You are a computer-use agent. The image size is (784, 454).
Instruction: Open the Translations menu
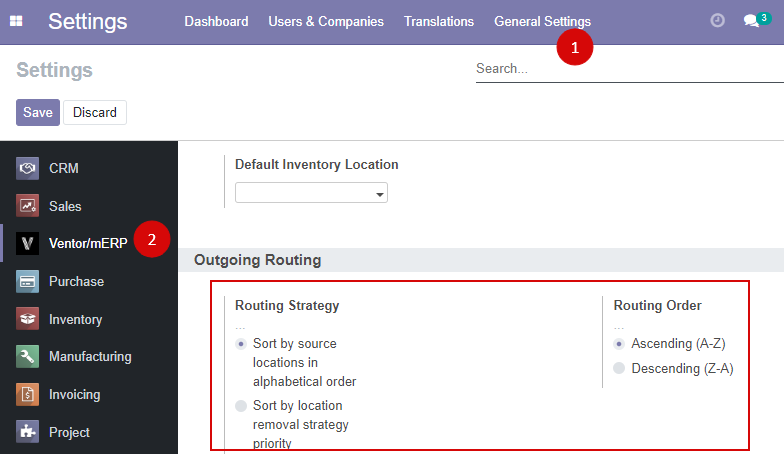click(439, 22)
